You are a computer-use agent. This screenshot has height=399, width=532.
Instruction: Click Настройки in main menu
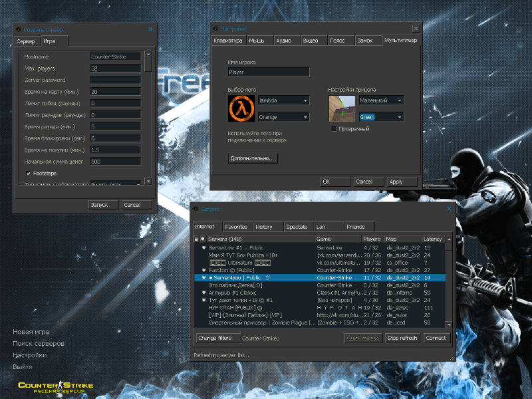click(x=30, y=355)
